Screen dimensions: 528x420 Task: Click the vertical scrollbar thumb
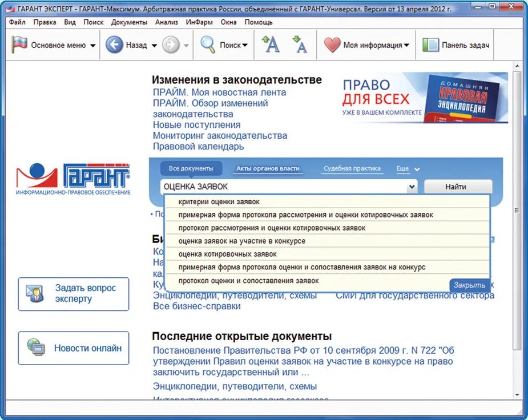coord(517,211)
